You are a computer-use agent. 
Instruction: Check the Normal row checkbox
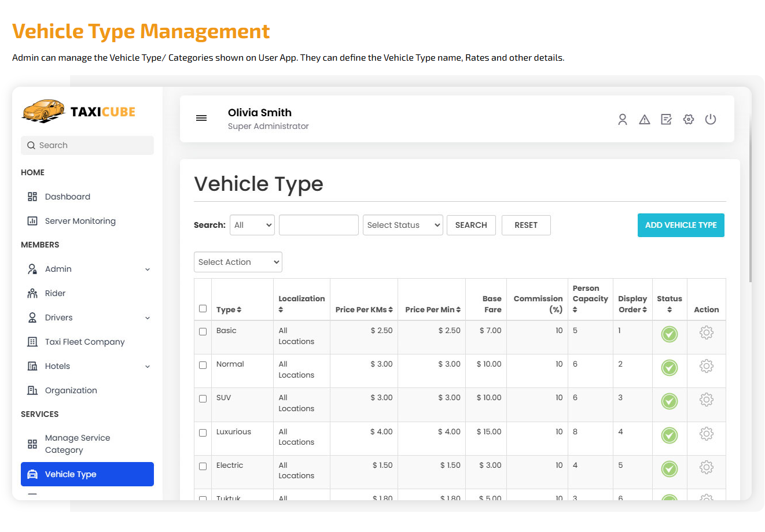[203, 365]
